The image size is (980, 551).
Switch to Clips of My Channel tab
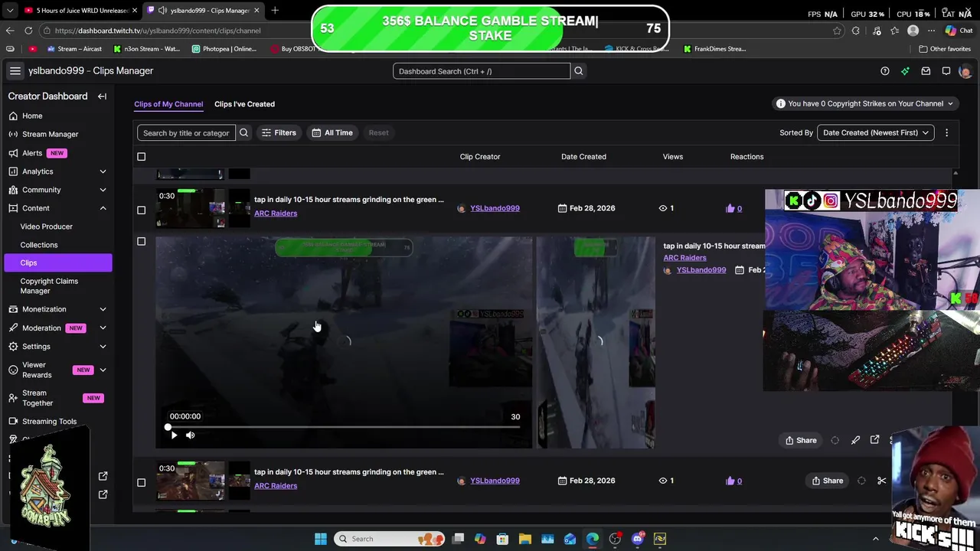[168, 104]
